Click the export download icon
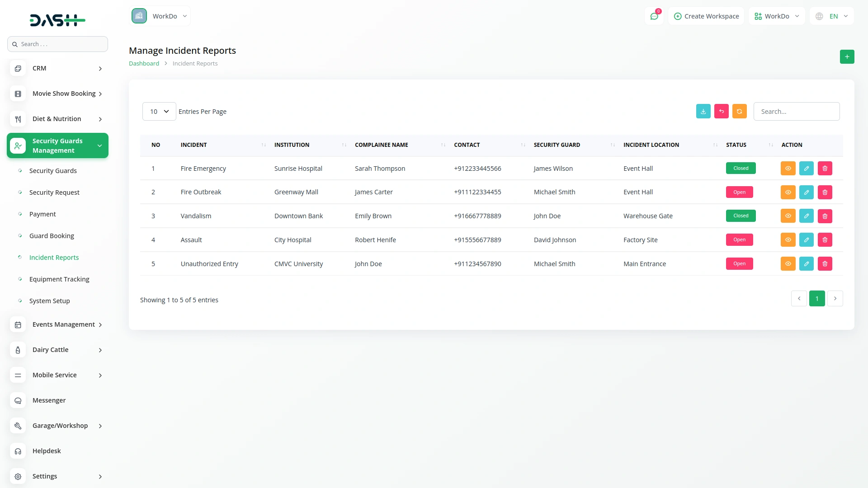 pos(703,112)
